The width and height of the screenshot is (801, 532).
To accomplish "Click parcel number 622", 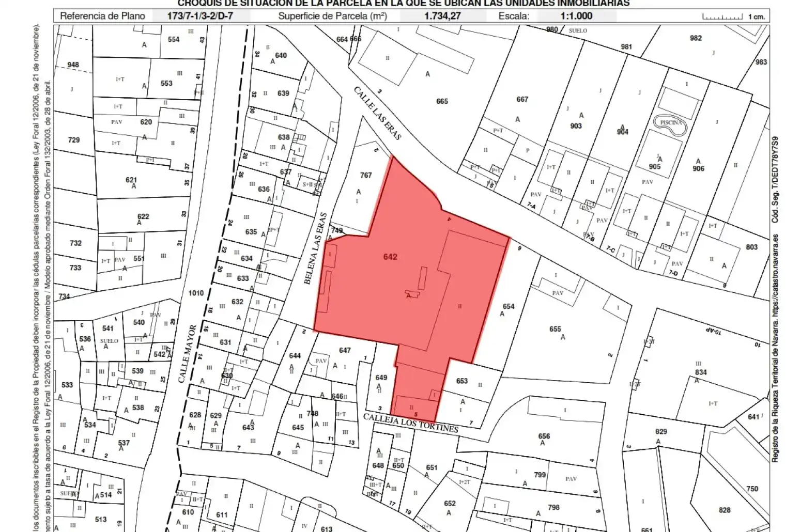I will coord(143,216).
